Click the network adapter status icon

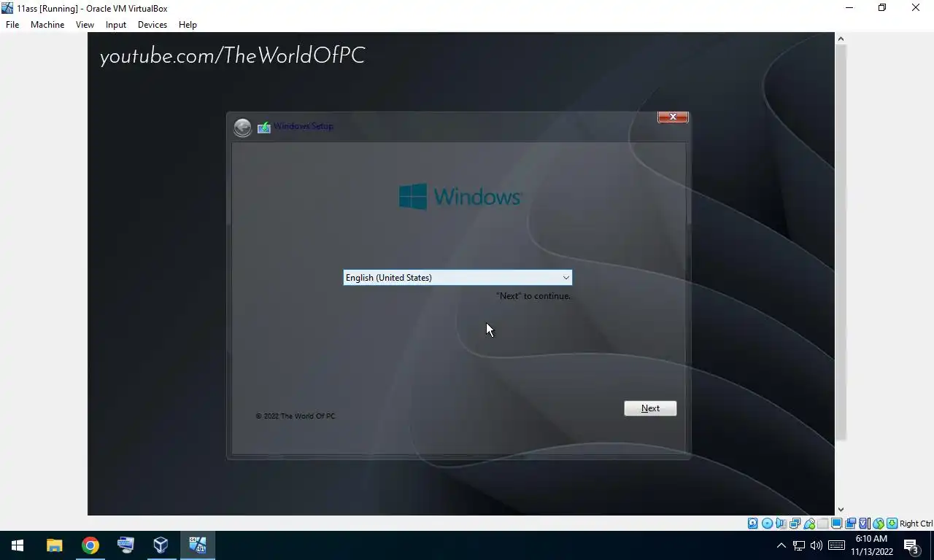coord(795,524)
